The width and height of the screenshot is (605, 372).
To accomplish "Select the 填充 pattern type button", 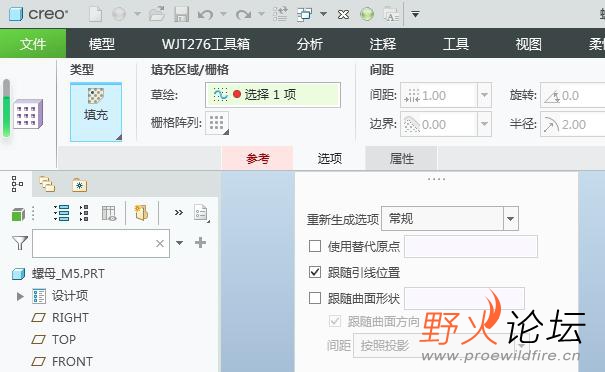I will pyautogui.click(x=96, y=112).
